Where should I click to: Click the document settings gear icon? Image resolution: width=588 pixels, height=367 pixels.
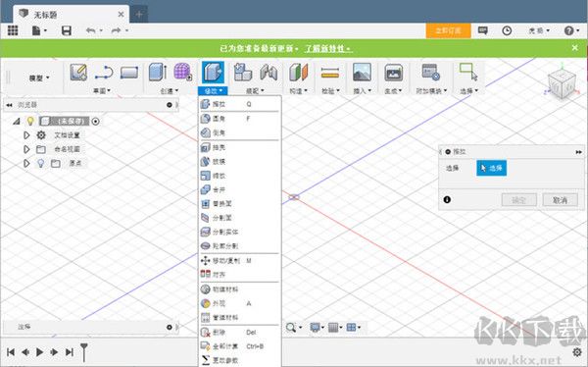pyautogui.click(x=41, y=135)
